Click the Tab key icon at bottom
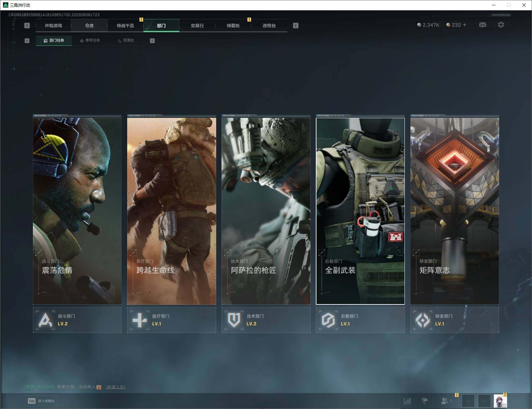 (32, 401)
